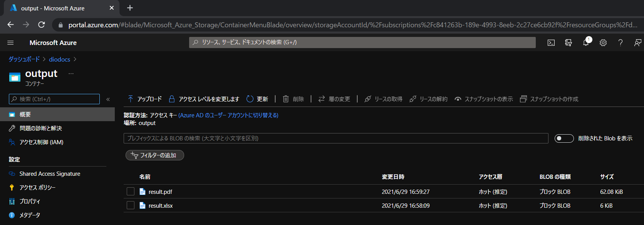Check the result.pdf row checkbox

(131, 192)
